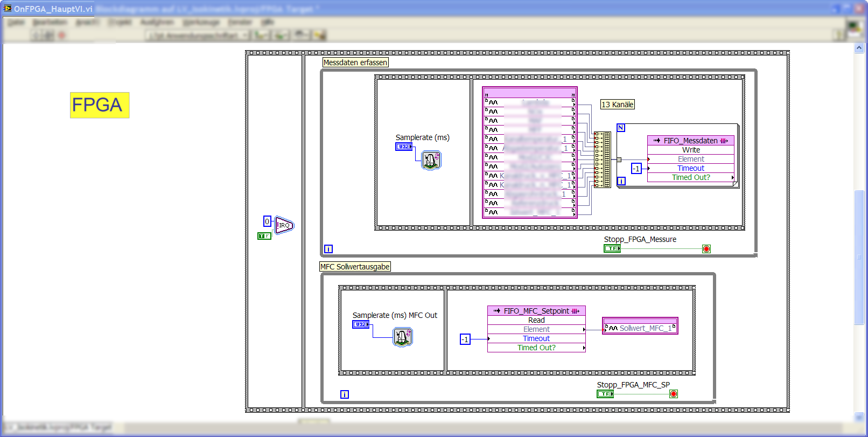Click Element output of FIFO_MFC_Setpoint node
Viewport: 868px width, 437px height.
coord(536,329)
